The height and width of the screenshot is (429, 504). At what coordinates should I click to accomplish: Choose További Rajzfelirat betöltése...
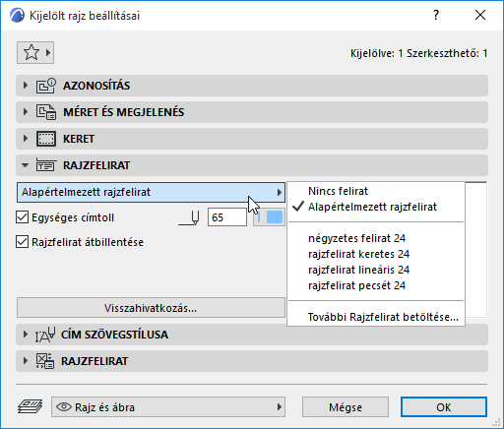pos(376,317)
